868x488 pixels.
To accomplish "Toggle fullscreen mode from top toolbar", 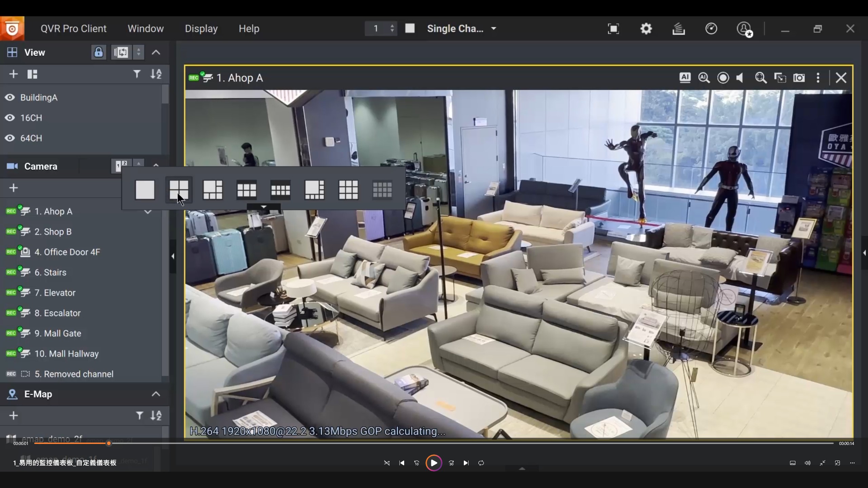I will point(613,28).
